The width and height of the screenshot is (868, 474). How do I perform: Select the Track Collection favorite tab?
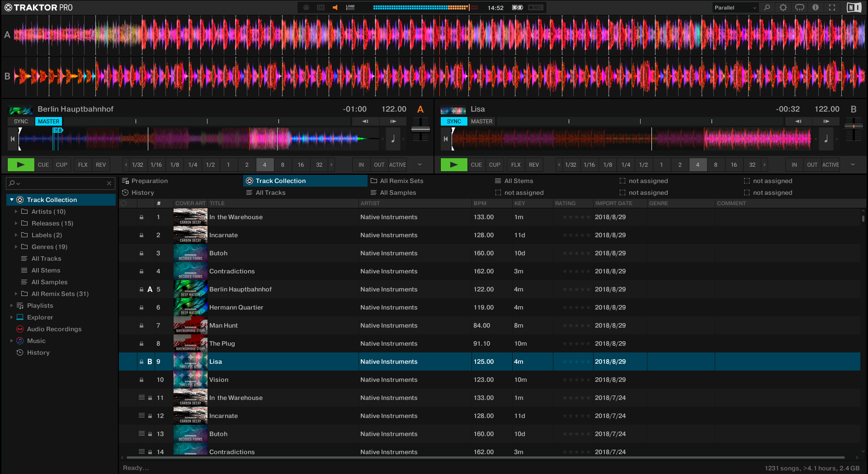(x=306, y=181)
